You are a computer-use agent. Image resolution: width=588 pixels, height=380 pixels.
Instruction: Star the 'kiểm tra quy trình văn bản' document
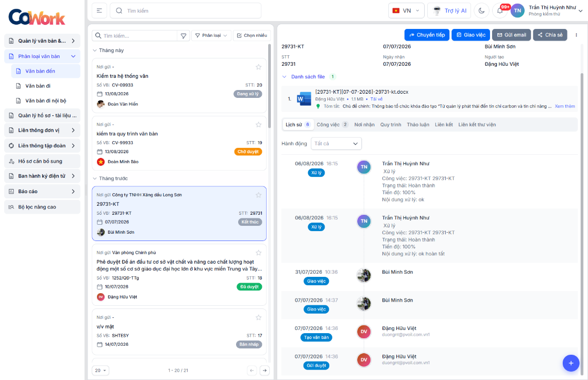point(258,125)
